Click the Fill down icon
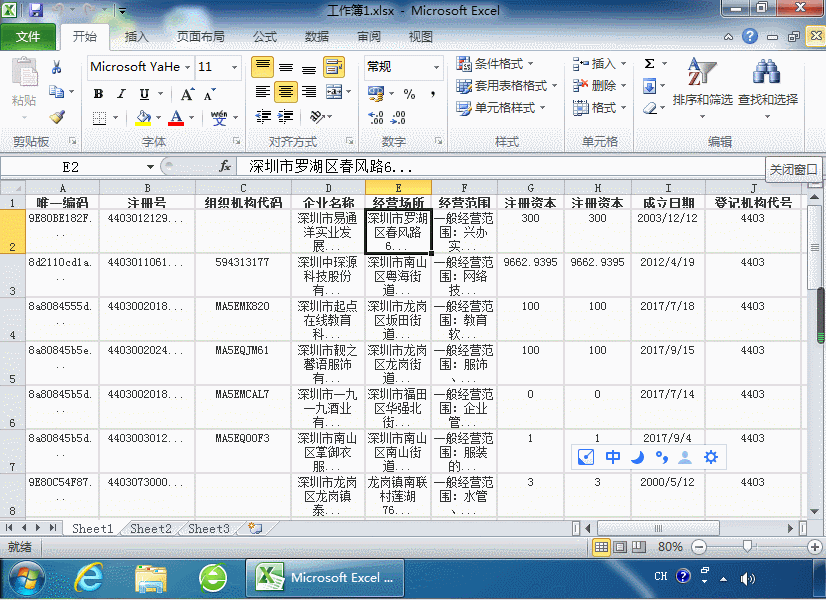Screen dimensions: 826x600 650,86
